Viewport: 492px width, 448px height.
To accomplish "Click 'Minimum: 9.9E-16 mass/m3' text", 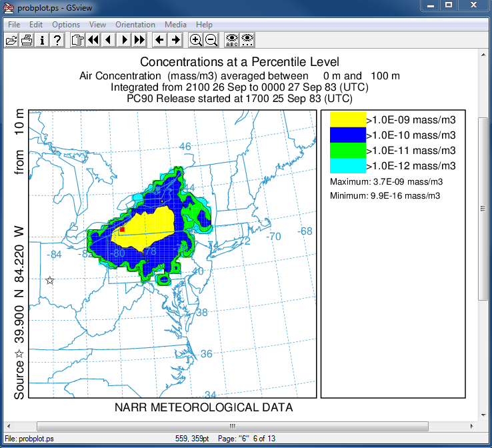I will point(385,196).
